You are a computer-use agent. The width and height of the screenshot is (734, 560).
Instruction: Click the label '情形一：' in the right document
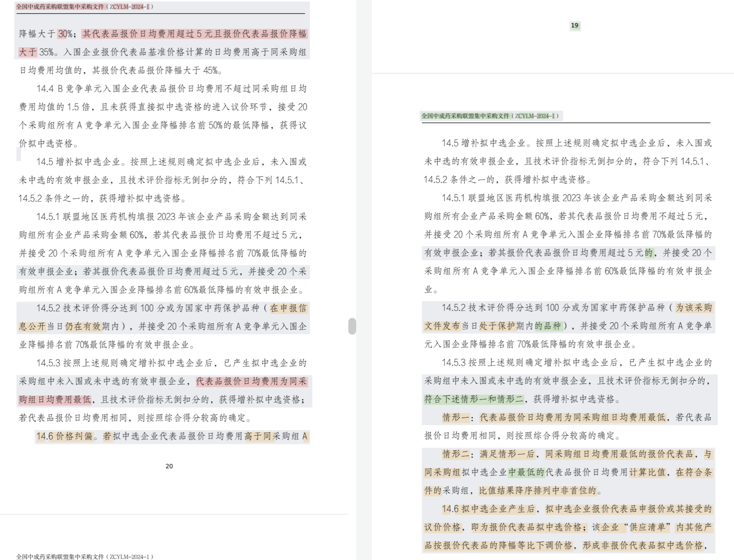point(459,418)
